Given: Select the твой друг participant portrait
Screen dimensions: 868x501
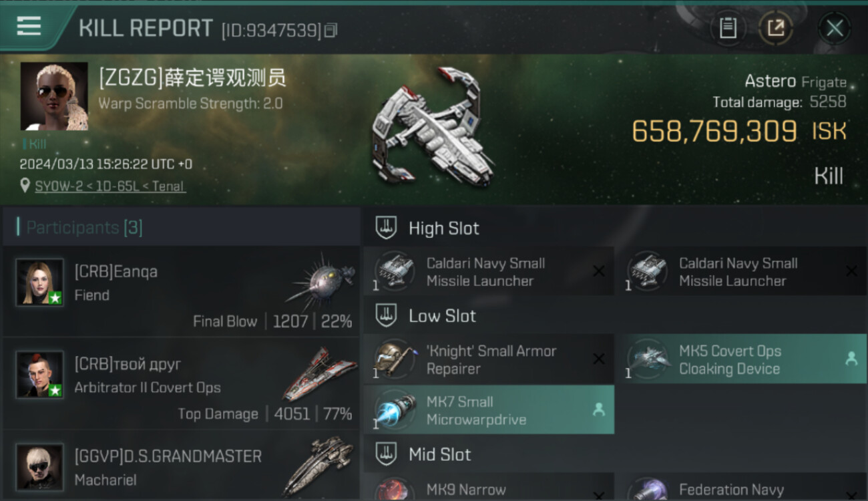Looking at the screenshot, I should (40, 375).
